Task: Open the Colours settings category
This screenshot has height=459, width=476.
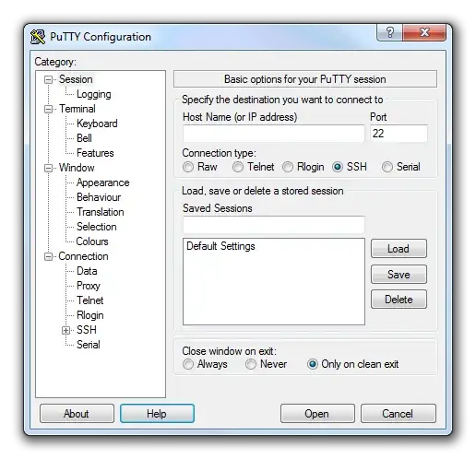Action: (x=92, y=241)
